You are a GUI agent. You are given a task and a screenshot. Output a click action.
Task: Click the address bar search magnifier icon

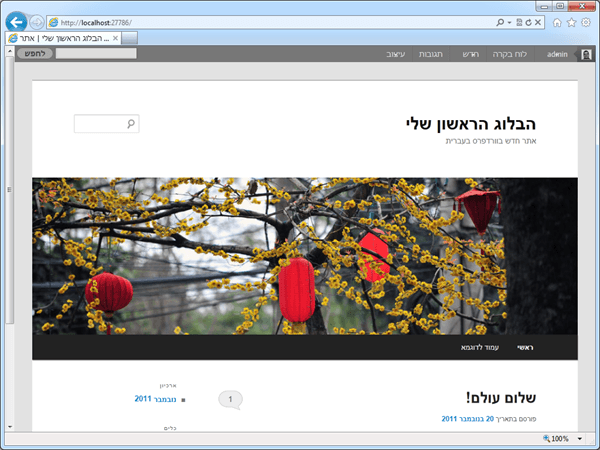[x=500, y=22]
